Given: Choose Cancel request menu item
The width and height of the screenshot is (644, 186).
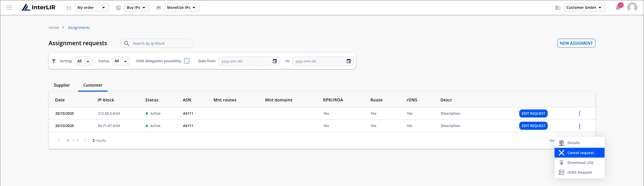Looking at the screenshot, I should click(579, 153).
